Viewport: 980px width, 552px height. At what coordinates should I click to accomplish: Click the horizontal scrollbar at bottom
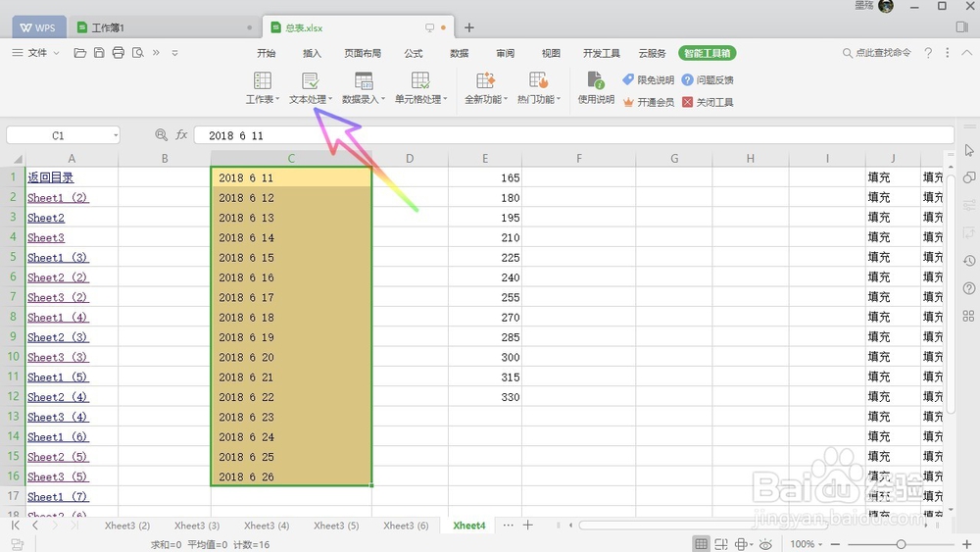pyautogui.click(x=703, y=526)
